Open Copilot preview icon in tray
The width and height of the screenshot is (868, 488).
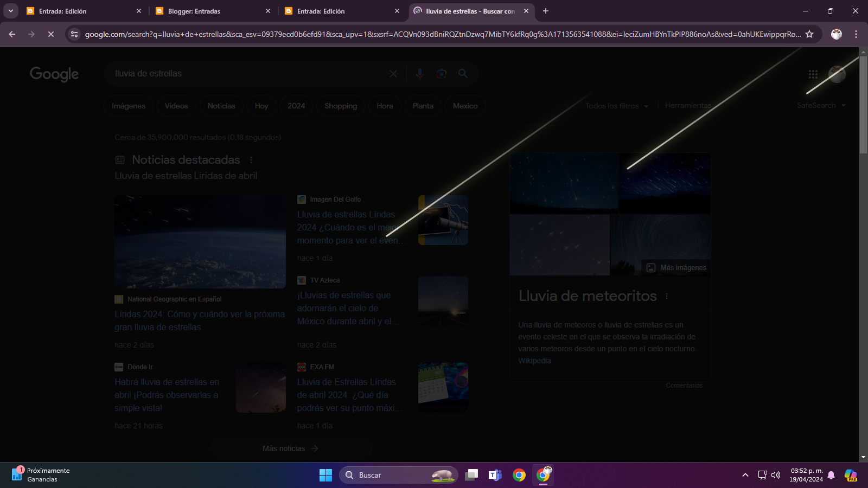pos(851,476)
